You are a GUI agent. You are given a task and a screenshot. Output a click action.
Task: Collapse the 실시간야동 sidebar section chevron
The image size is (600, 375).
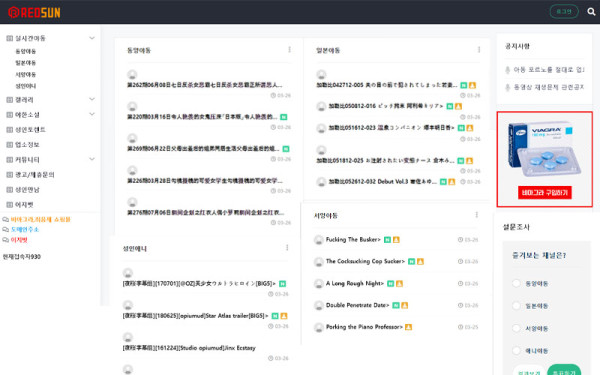(92, 38)
